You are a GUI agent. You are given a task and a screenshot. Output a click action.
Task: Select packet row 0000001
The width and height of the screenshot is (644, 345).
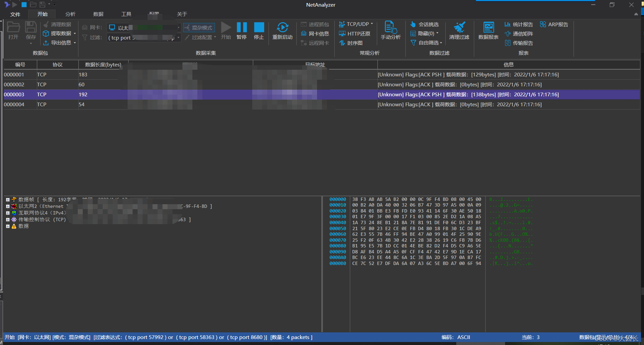point(322,75)
